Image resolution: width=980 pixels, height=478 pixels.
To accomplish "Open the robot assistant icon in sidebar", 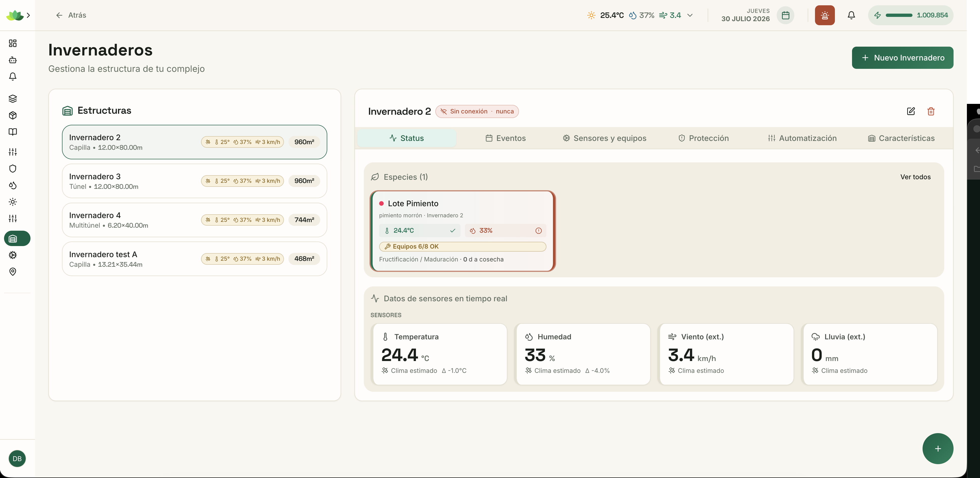I will click(x=13, y=60).
